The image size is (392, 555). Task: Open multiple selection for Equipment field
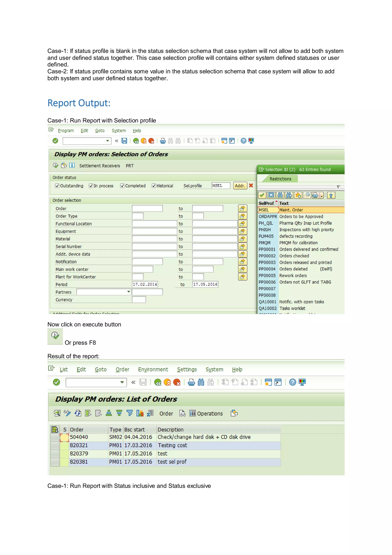pos(243,231)
